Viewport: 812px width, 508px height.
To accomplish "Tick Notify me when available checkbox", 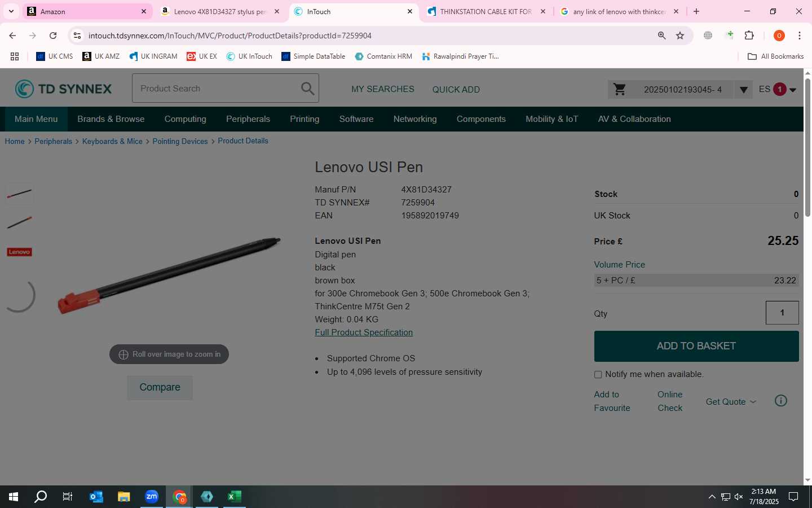I will 598,375.
